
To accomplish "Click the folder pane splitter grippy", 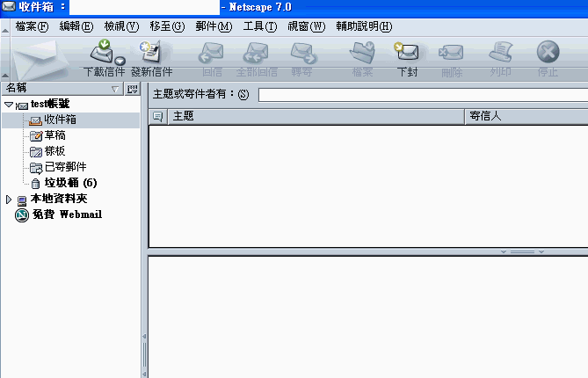I will [144, 355].
